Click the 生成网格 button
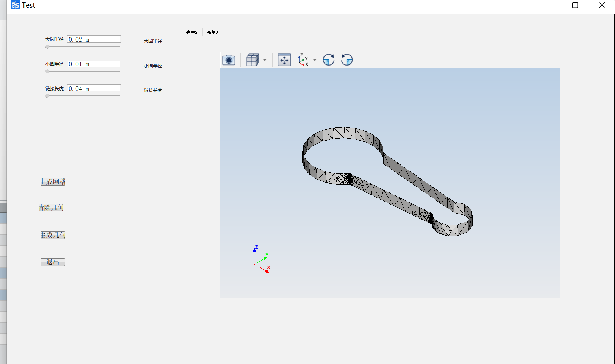This screenshot has width=615, height=364. point(53,182)
